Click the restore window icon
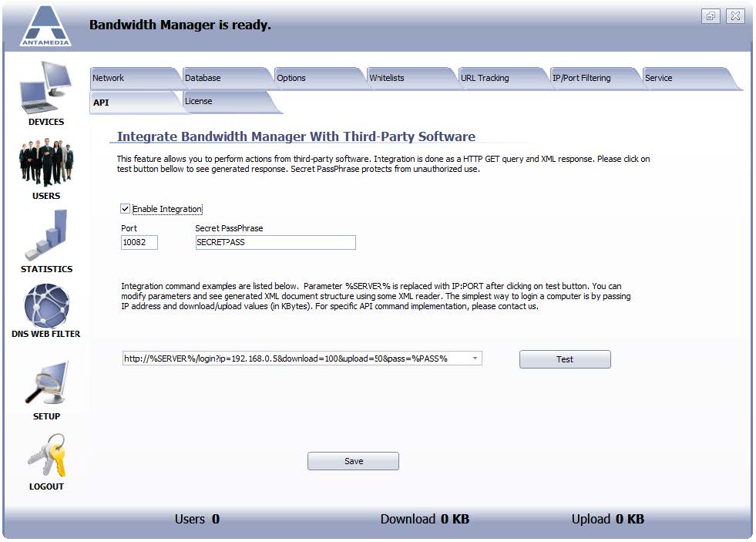756x542 pixels. tap(711, 16)
